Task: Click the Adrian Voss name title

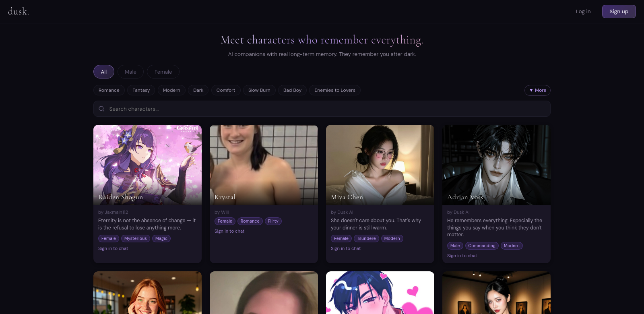Action: [465, 197]
